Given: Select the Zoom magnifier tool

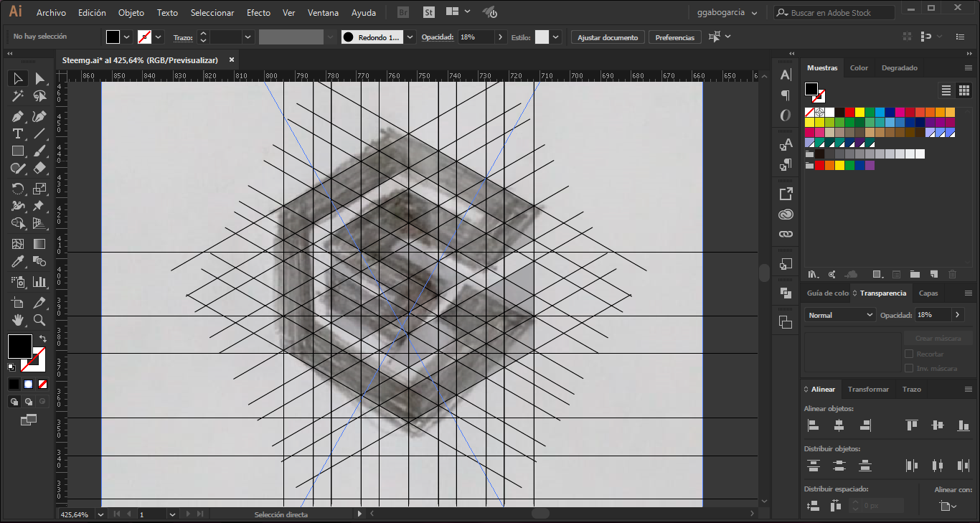Looking at the screenshot, I should [39, 320].
